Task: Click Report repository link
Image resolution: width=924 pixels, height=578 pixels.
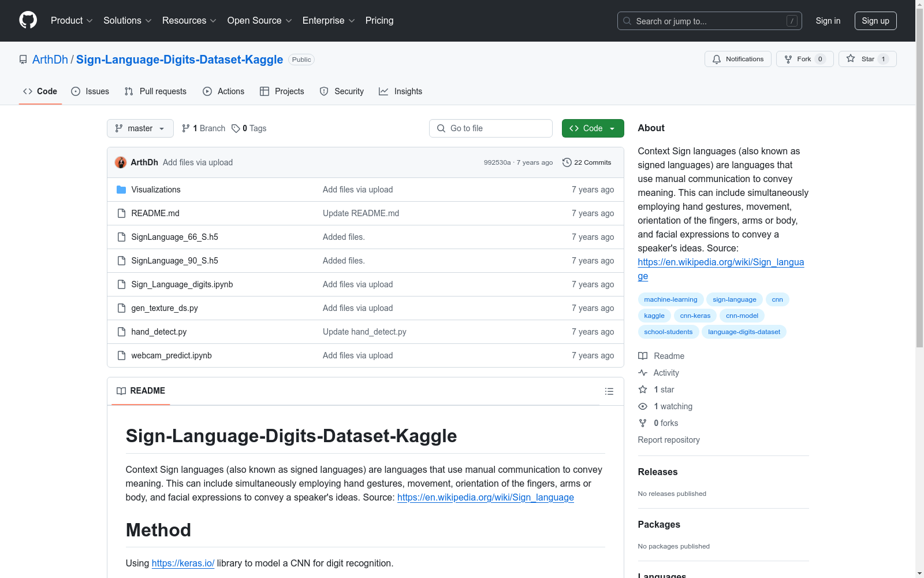Action: 669,440
